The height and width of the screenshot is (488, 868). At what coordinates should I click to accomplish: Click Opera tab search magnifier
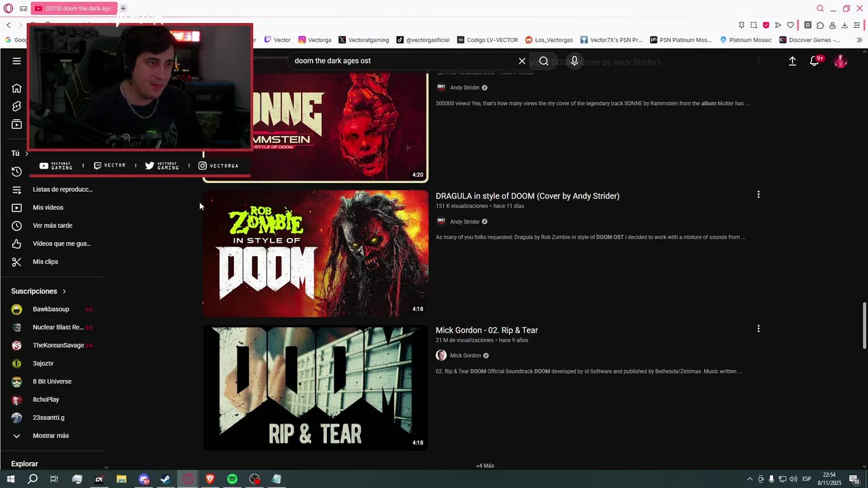tap(820, 9)
